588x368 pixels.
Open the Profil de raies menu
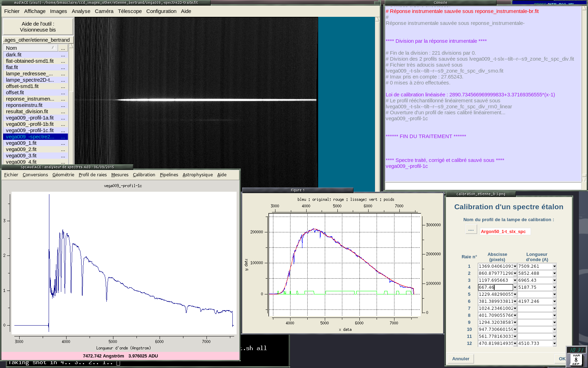click(x=92, y=175)
